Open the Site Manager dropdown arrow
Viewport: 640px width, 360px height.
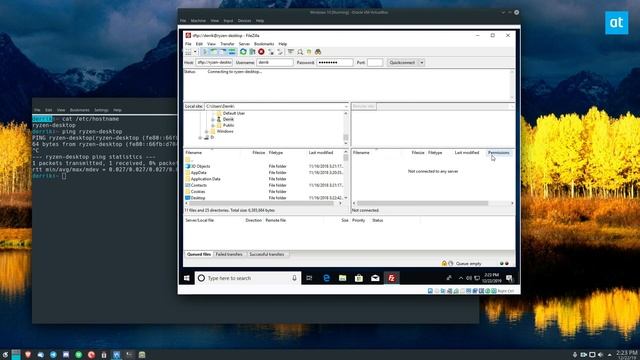[x=195, y=52]
